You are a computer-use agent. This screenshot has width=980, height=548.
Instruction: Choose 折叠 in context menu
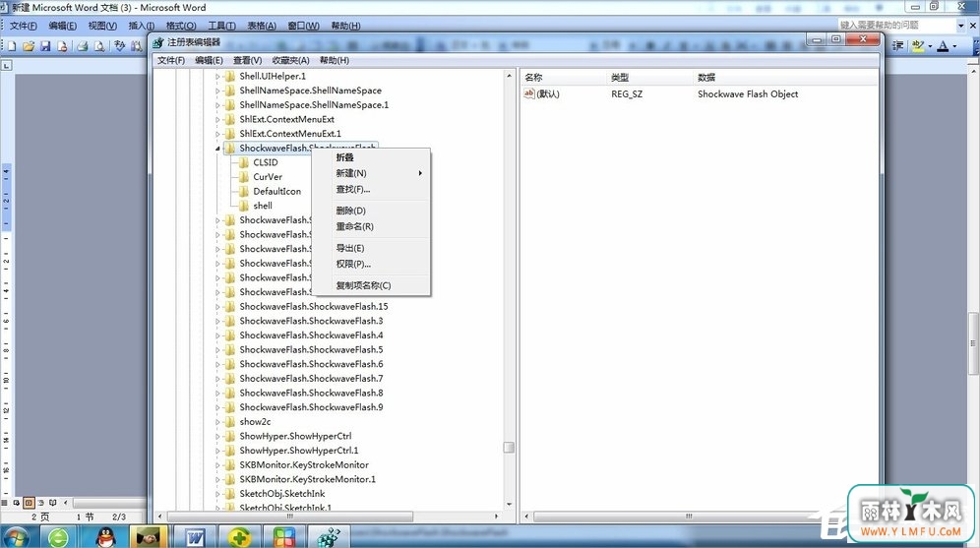(x=371, y=157)
